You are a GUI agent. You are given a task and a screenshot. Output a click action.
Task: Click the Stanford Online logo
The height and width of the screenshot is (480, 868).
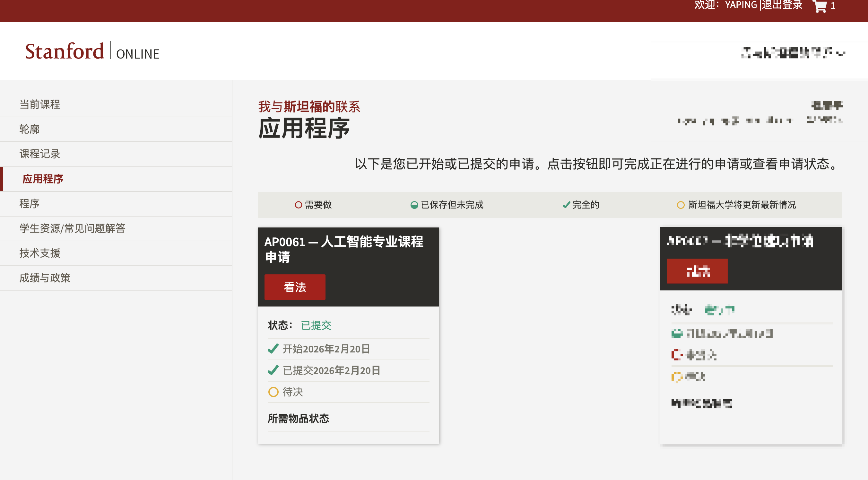pyautogui.click(x=92, y=51)
